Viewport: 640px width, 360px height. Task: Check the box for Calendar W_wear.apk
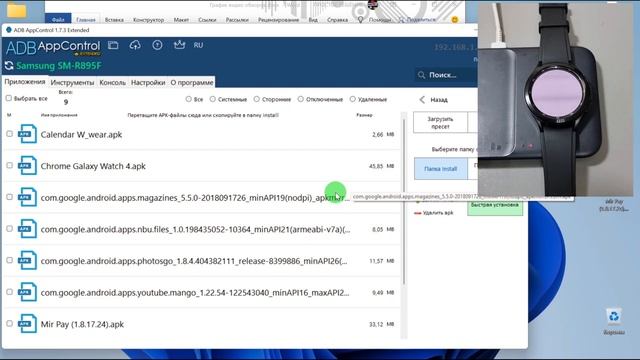click(x=9, y=134)
